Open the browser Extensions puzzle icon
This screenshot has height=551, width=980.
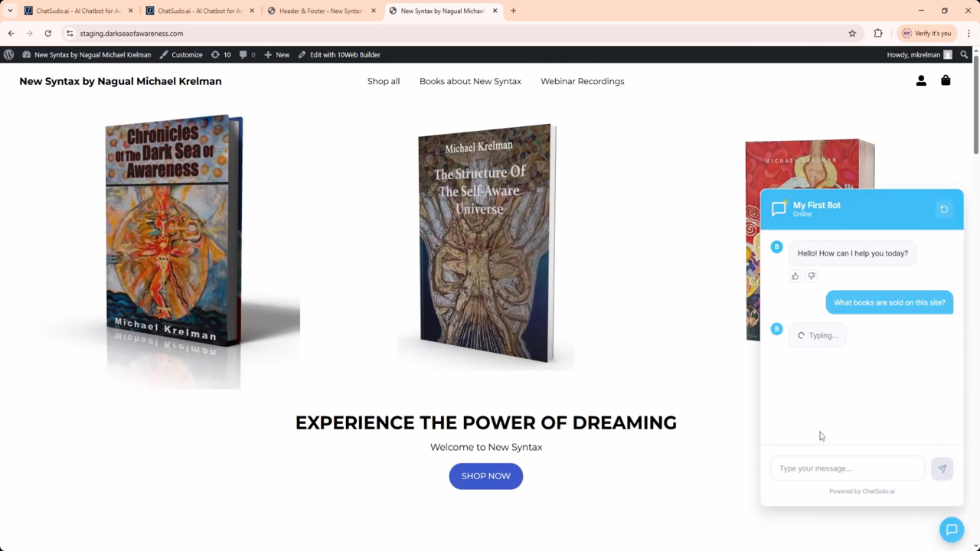878,33
